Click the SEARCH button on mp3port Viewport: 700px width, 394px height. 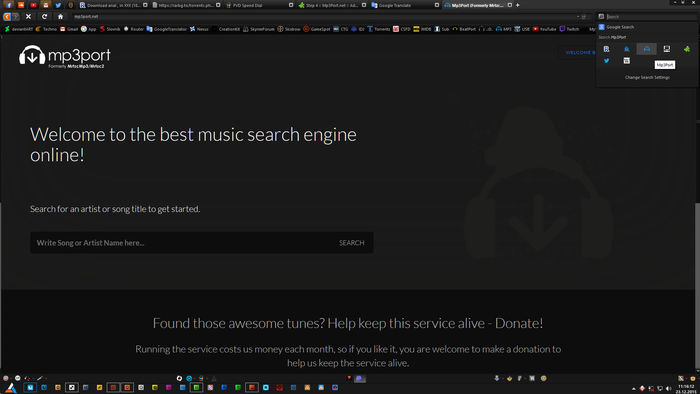tap(351, 243)
